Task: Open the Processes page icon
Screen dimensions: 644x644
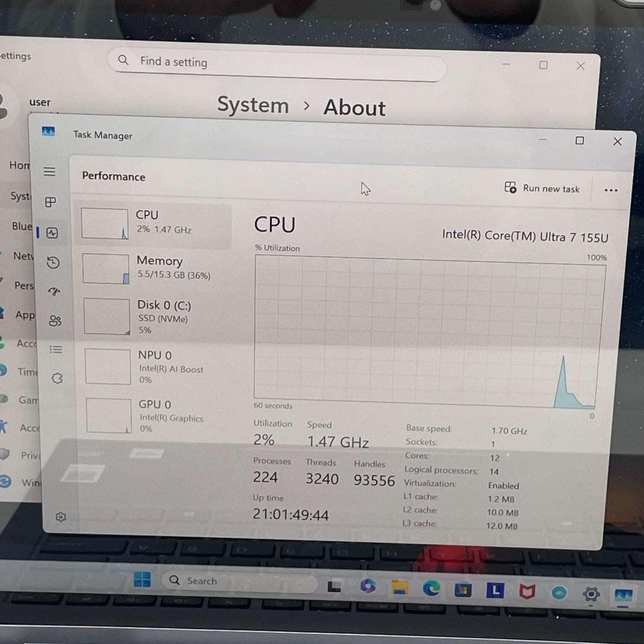Action: coord(51,202)
